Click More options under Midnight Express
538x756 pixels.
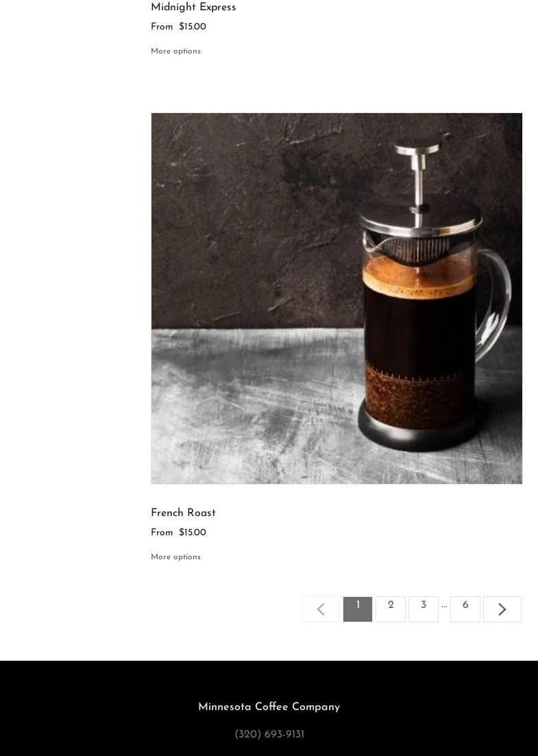(175, 51)
